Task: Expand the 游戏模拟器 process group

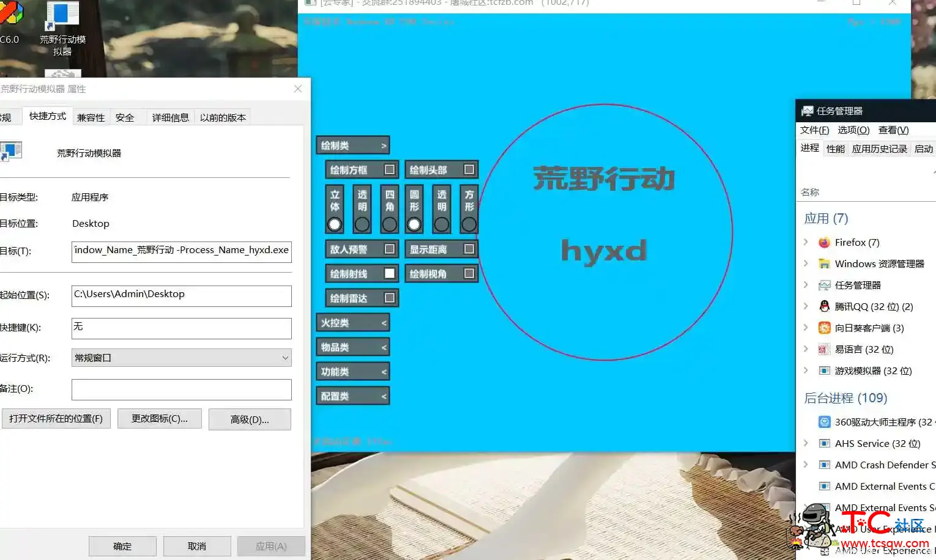Action: [x=806, y=370]
